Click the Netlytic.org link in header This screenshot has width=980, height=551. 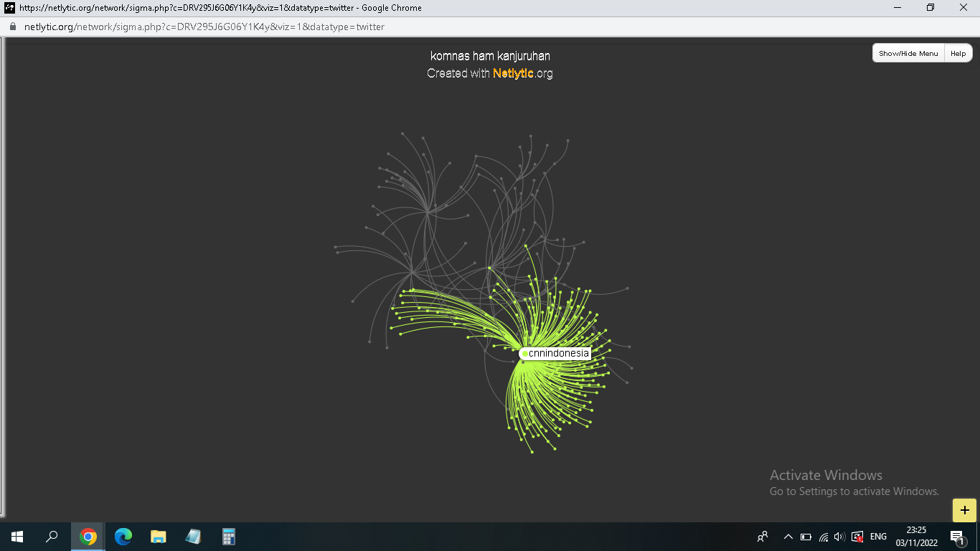tap(523, 73)
